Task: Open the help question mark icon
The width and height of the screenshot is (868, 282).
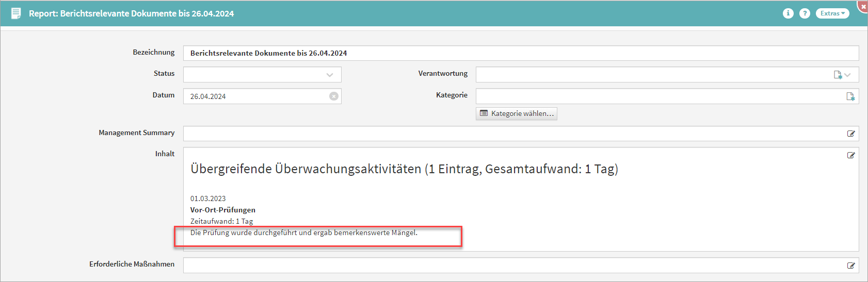Action: tap(805, 13)
